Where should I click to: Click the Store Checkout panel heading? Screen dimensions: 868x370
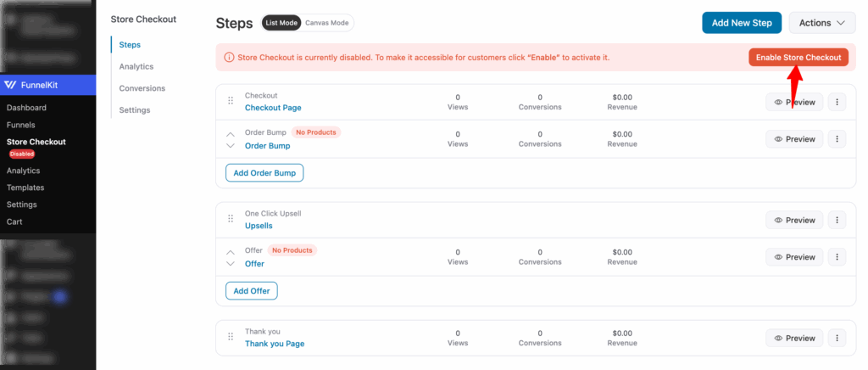(143, 19)
